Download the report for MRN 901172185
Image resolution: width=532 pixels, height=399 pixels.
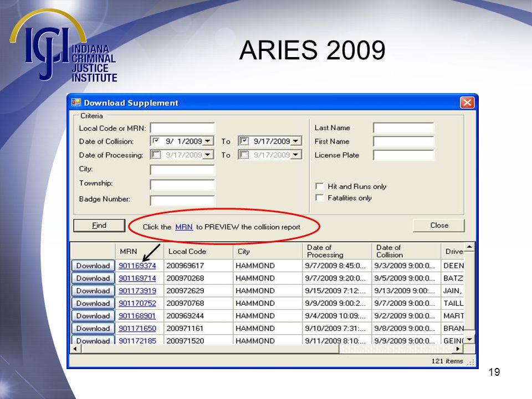tap(93, 340)
